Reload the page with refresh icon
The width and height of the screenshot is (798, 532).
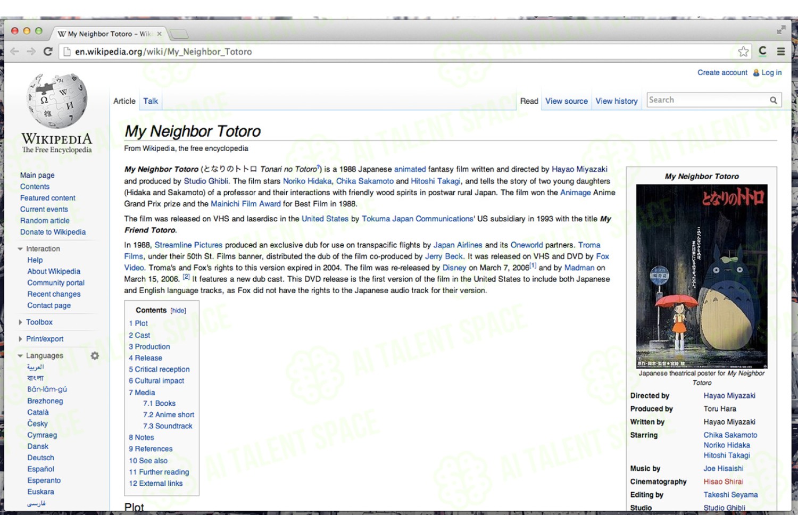48,52
